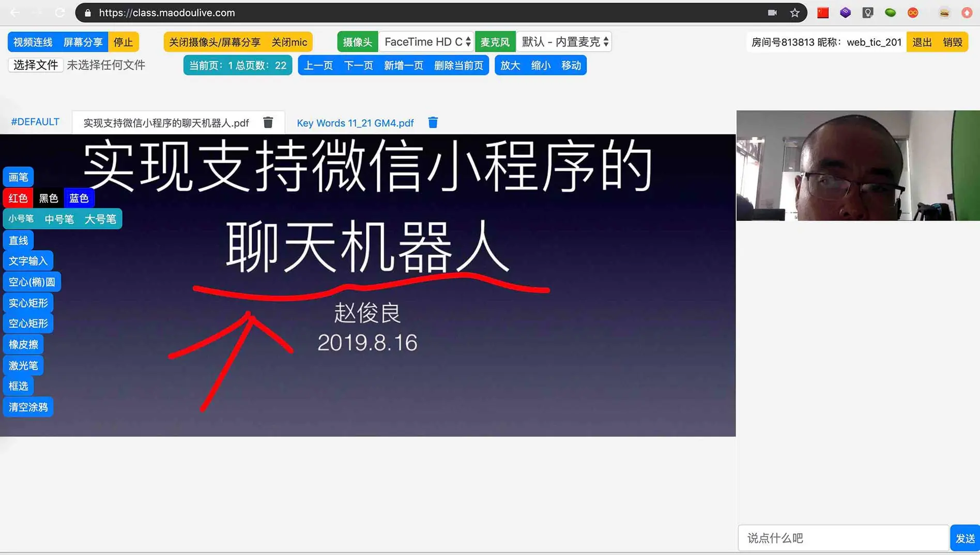
Task: Click 选择文件 to choose a file
Action: (x=36, y=65)
